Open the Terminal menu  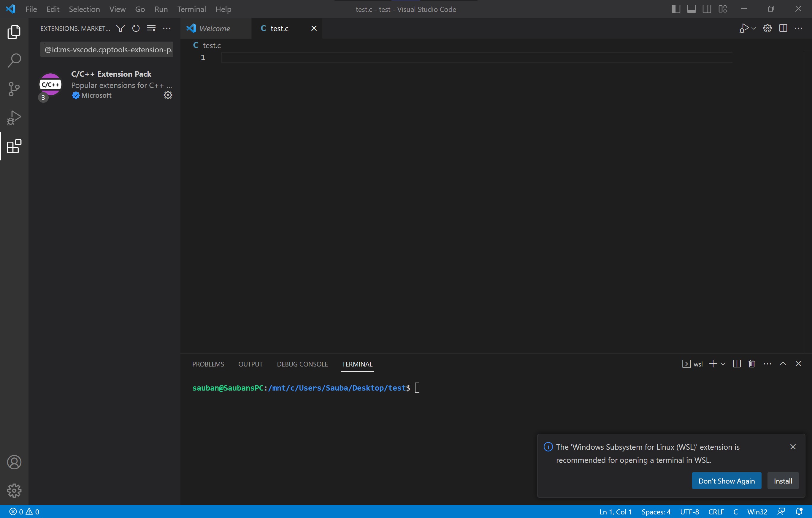[191, 9]
